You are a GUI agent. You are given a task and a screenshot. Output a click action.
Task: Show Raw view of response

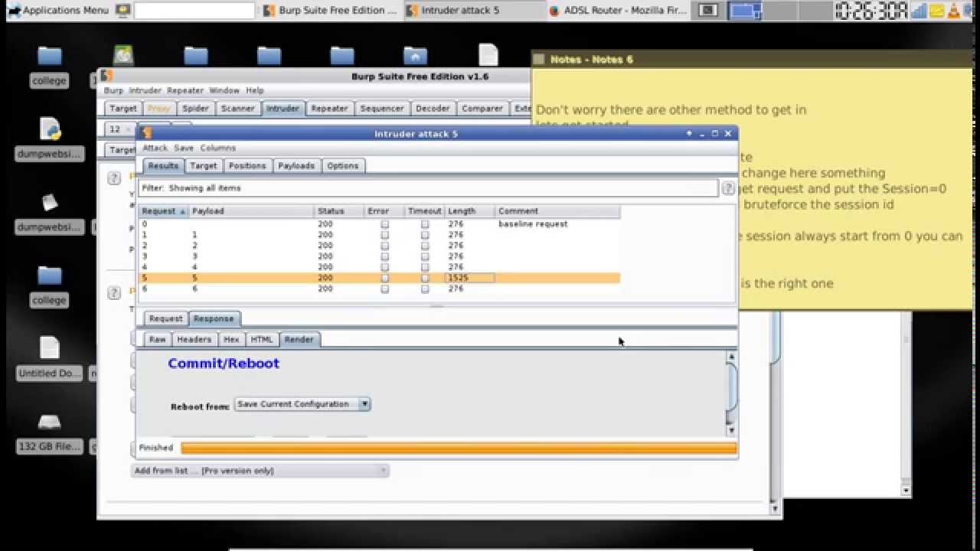[157, 339]
